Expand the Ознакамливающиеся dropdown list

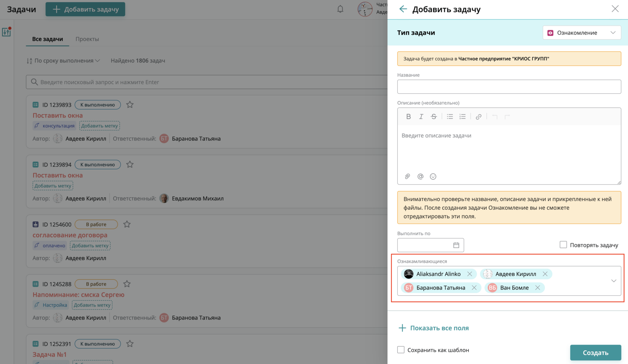pos(613,281)
